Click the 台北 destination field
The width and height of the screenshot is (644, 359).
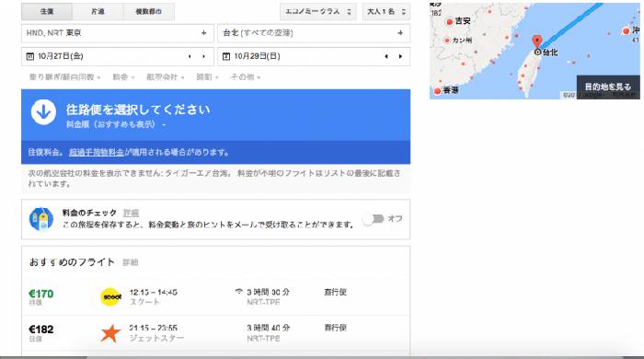point(314,33)
